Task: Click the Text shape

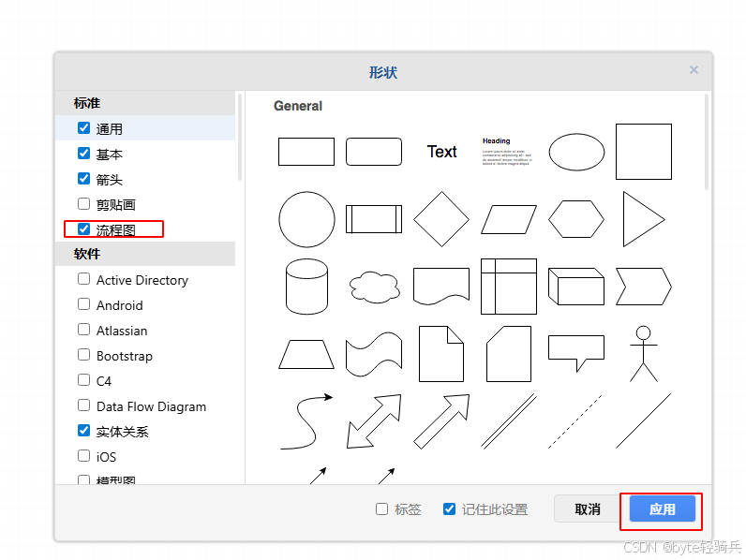Action: pyautogui.click(x=441, y=152)
